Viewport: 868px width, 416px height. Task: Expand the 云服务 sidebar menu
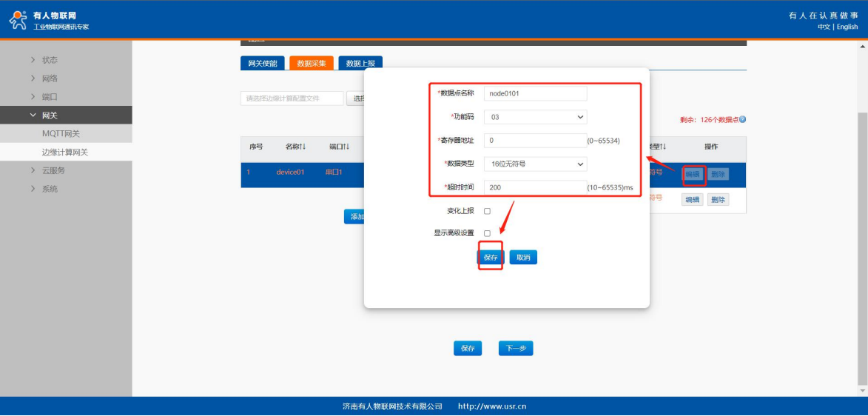tap(33, 170)
